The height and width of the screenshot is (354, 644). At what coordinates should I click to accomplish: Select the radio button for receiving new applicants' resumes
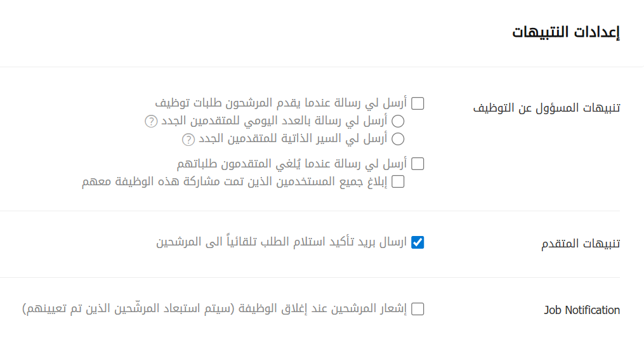coord(398,139)
